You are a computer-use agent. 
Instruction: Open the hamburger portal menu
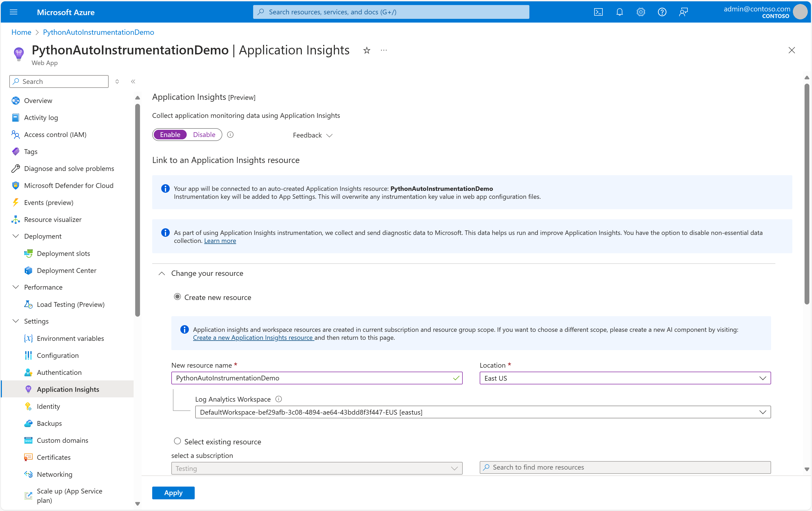pyautogui.click(x=14, y=12)
